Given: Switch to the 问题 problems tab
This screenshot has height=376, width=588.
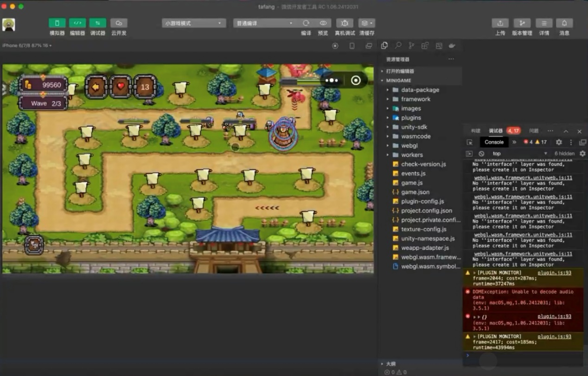Looking at the screenshot, I should 534,131.
